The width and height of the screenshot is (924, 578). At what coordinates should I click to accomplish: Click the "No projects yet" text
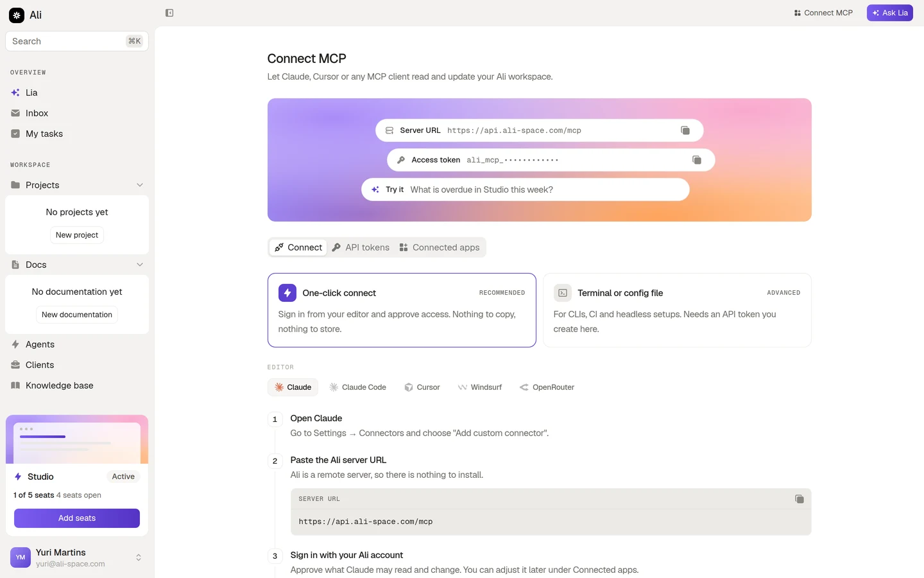coord(77,212)
